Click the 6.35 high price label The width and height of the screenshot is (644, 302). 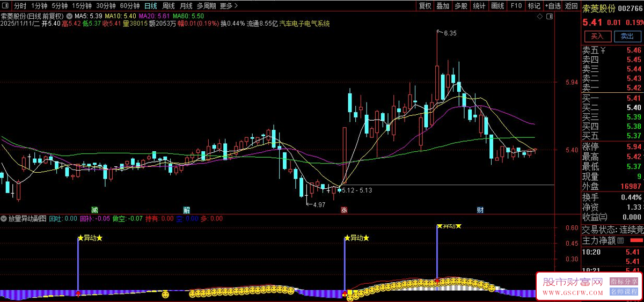point(450,33)
